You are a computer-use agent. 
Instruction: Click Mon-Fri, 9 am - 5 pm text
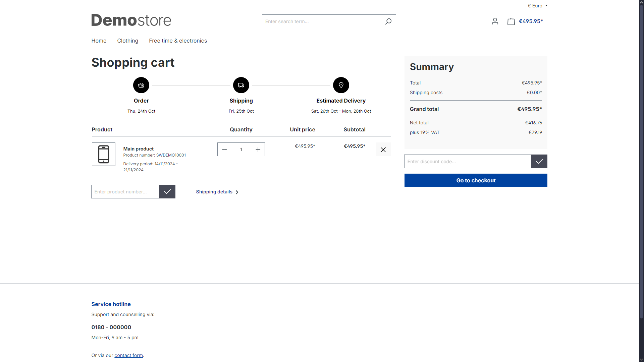click(x=115, y=338)
